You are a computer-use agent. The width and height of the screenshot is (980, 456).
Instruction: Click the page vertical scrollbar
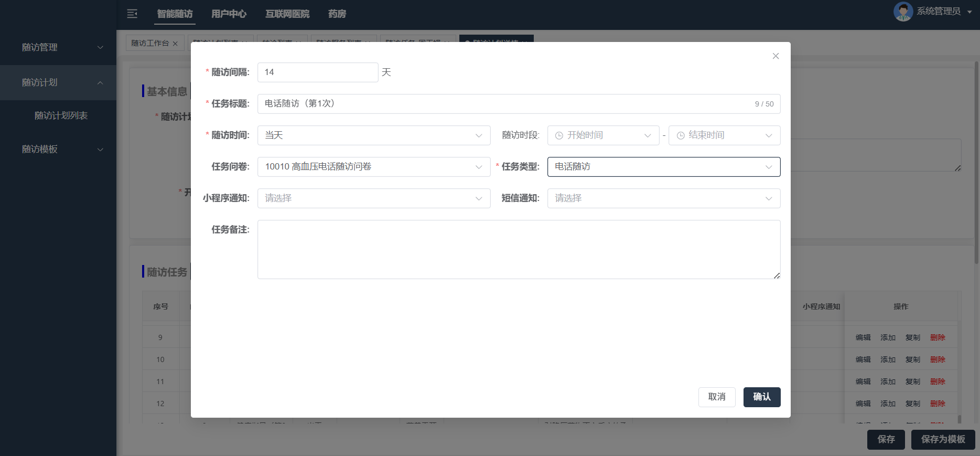(976, 163)
